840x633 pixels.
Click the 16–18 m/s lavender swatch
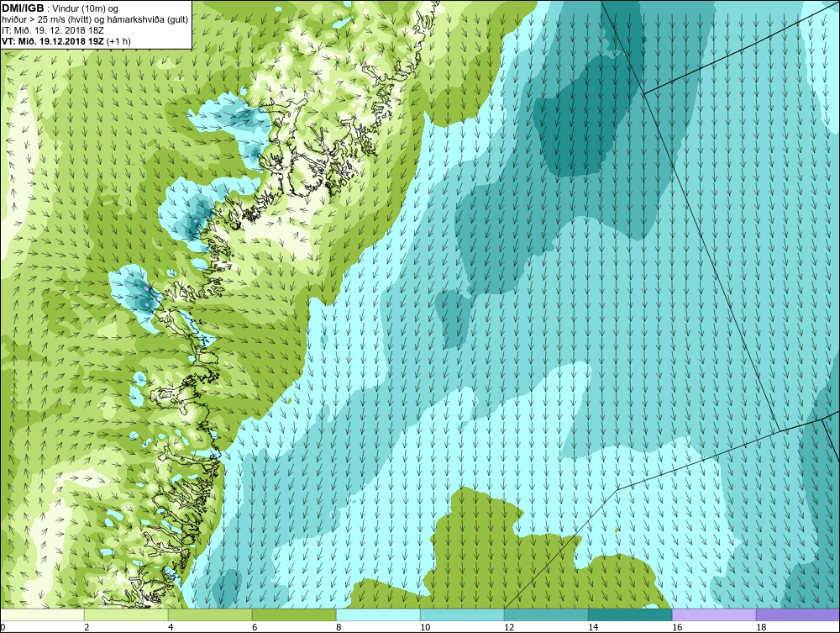[714, 615]
